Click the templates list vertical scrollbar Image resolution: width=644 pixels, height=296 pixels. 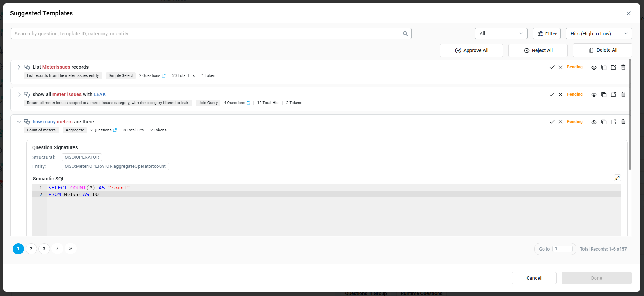[630, 115]
